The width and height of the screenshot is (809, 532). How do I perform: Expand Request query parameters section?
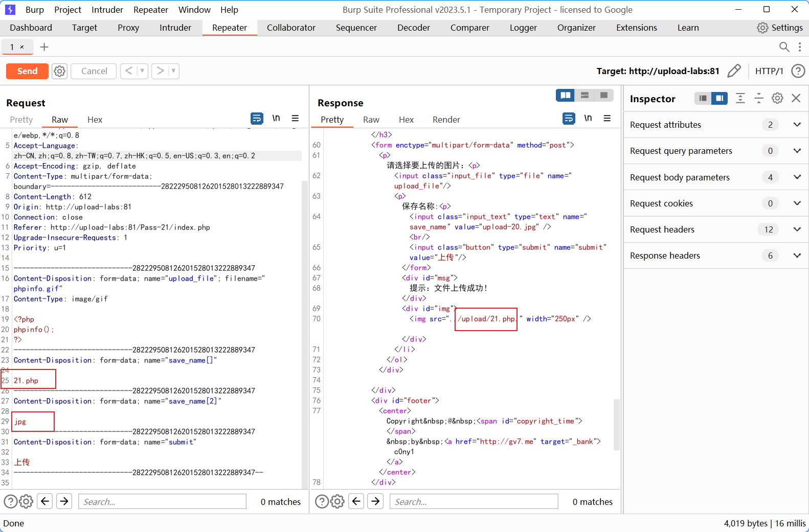tap(715, 151)
